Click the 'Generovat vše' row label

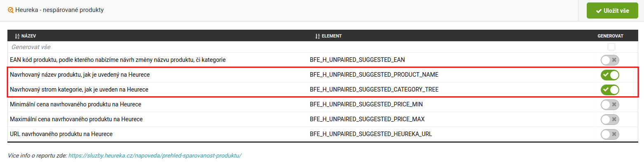point(31,47)
